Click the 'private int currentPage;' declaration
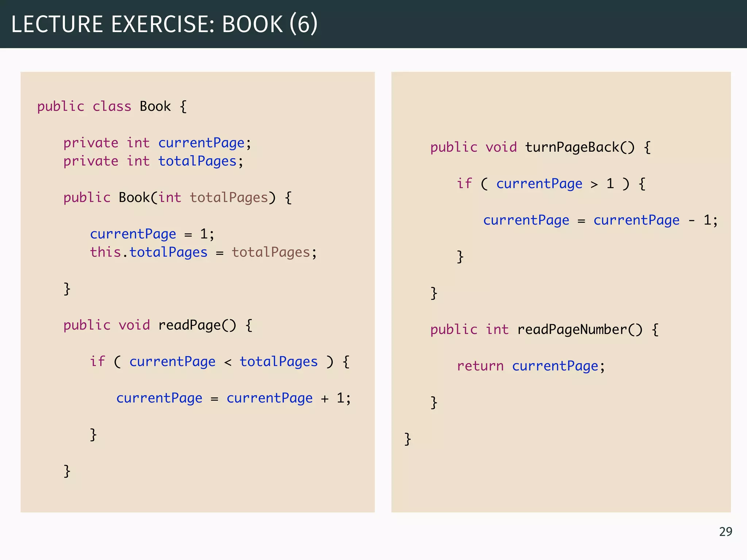The image size is (747, 560). pos(157,143)
